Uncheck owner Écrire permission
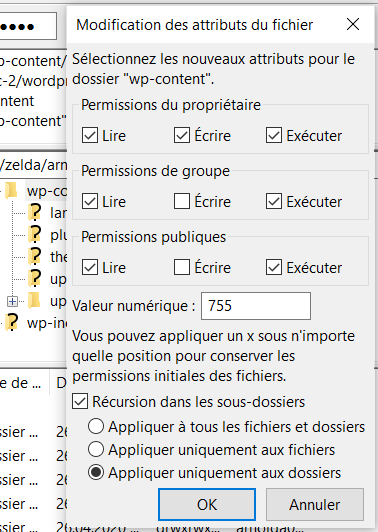The width and height of the screenshot is (378, 532). coord(182,135)
